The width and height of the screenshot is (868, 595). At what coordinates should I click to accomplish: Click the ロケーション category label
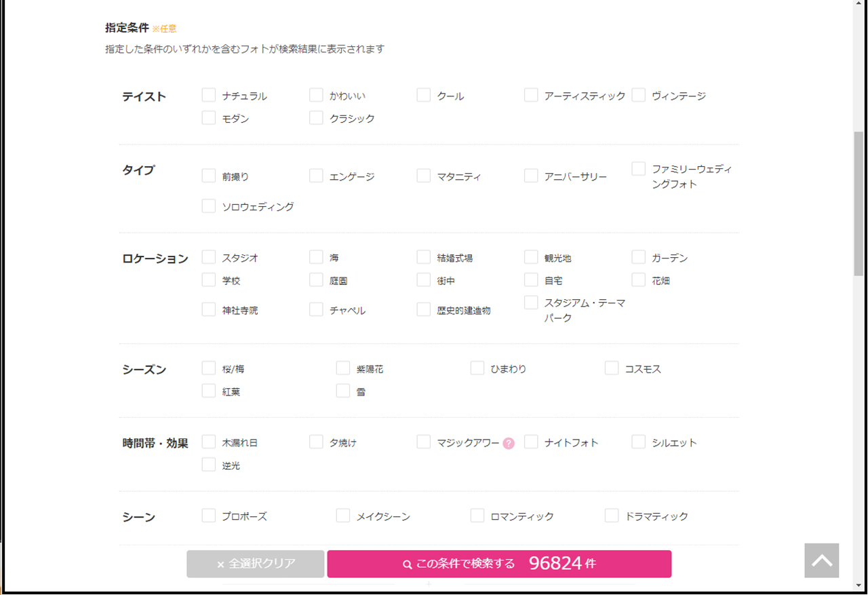[155, 258]
